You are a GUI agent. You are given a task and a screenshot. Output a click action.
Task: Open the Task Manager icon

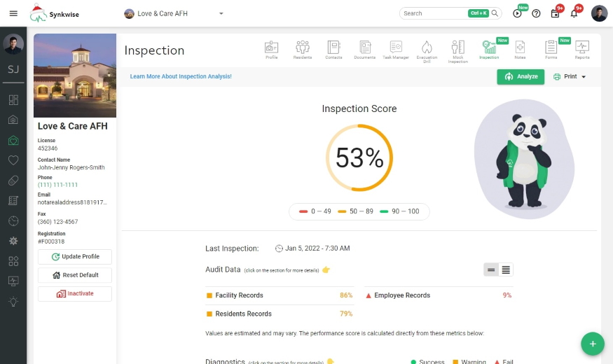396,50
